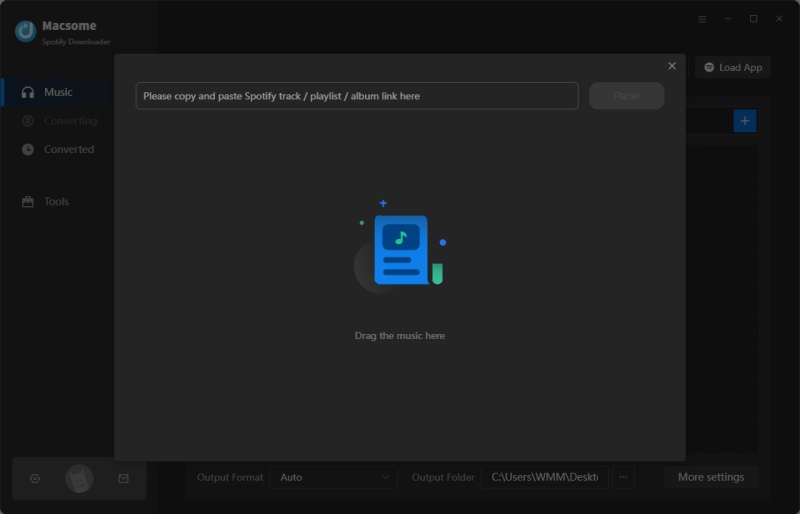Open the Music section
800x514 pixels.
coord(57,92)
